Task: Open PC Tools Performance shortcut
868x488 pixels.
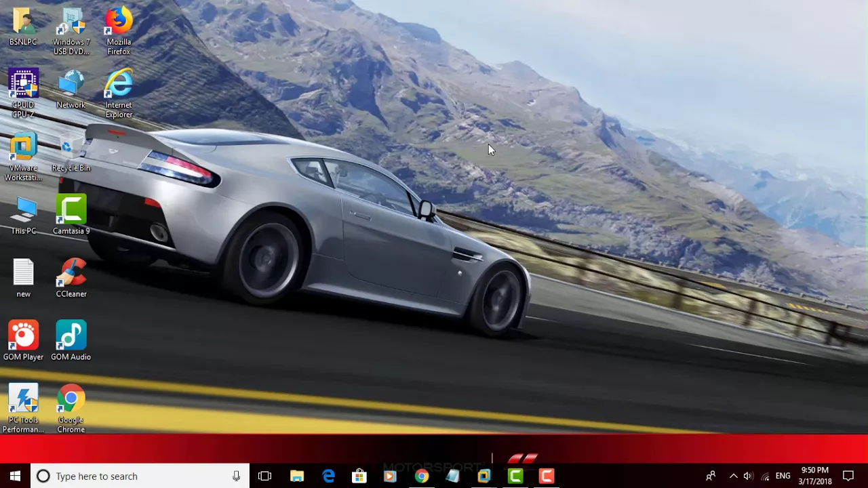Action: click(x=23, y=409)
